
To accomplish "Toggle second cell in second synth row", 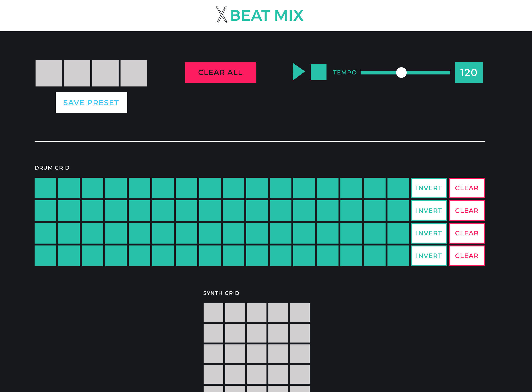I will [235, 333].
